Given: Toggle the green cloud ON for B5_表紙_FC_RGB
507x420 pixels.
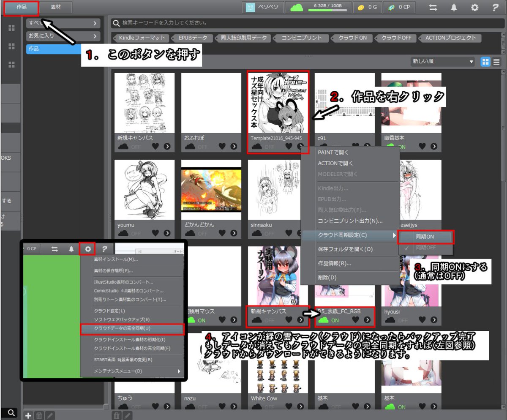Looking at the screenshot, I should click(328, 320).
